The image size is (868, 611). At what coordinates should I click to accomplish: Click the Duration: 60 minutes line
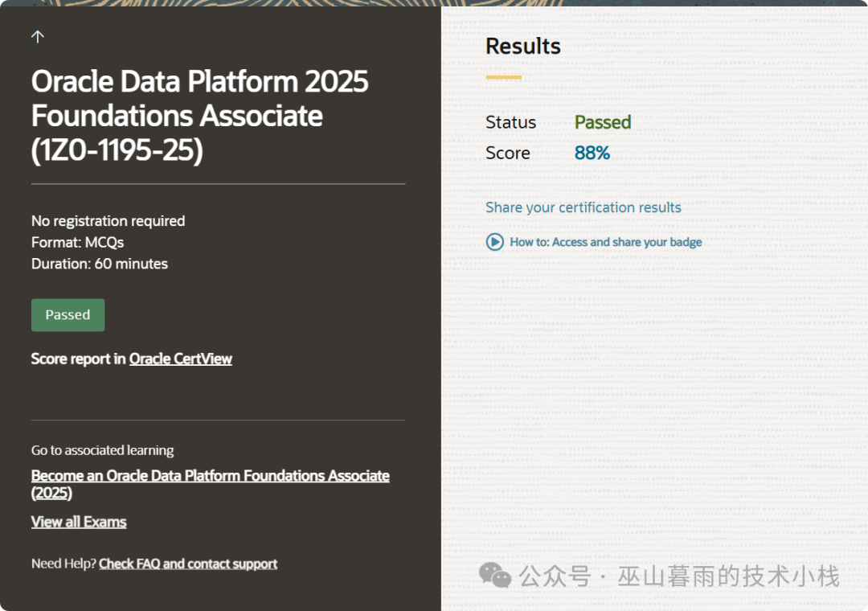(x=100, y=264)
